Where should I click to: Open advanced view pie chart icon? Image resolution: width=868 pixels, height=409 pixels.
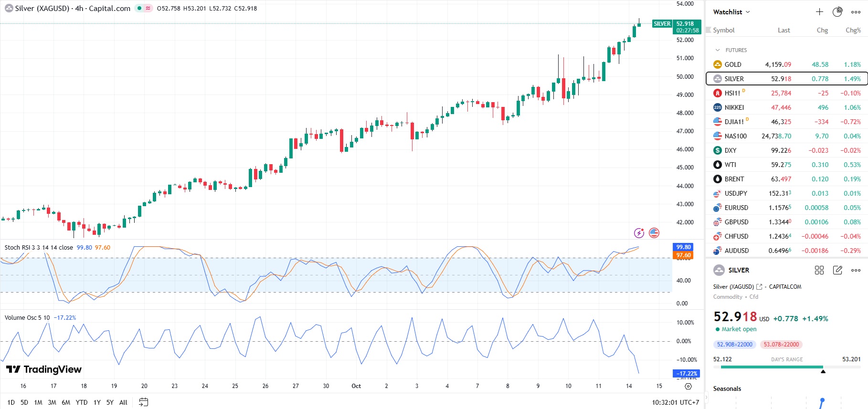pyautogui.click(x=837, y=12)
